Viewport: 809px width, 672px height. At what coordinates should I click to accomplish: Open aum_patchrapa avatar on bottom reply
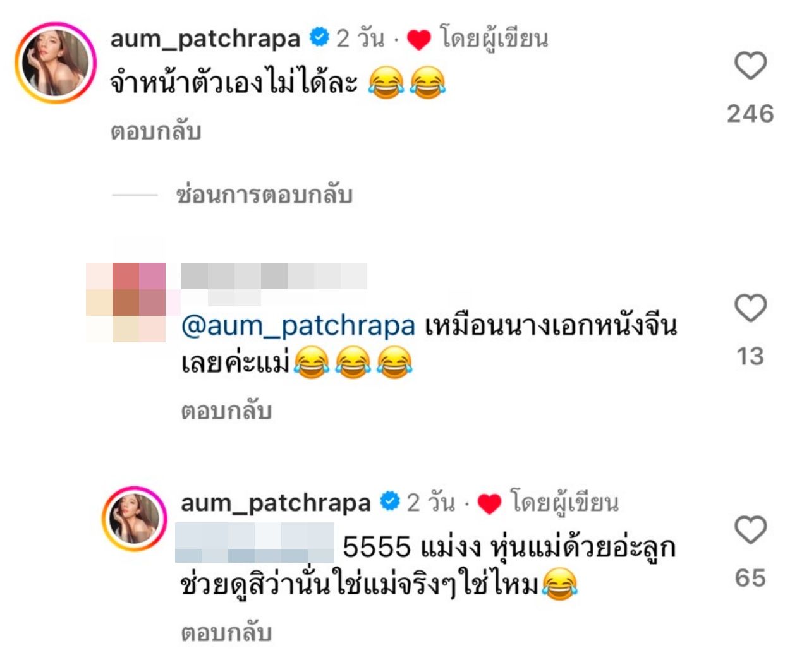point(135,519)
